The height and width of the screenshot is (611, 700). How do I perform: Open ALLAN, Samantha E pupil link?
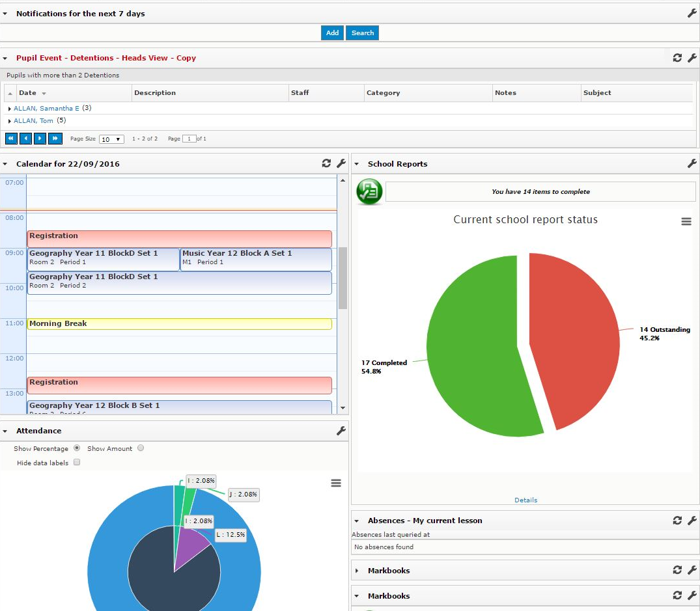click(x=46, y=109)
